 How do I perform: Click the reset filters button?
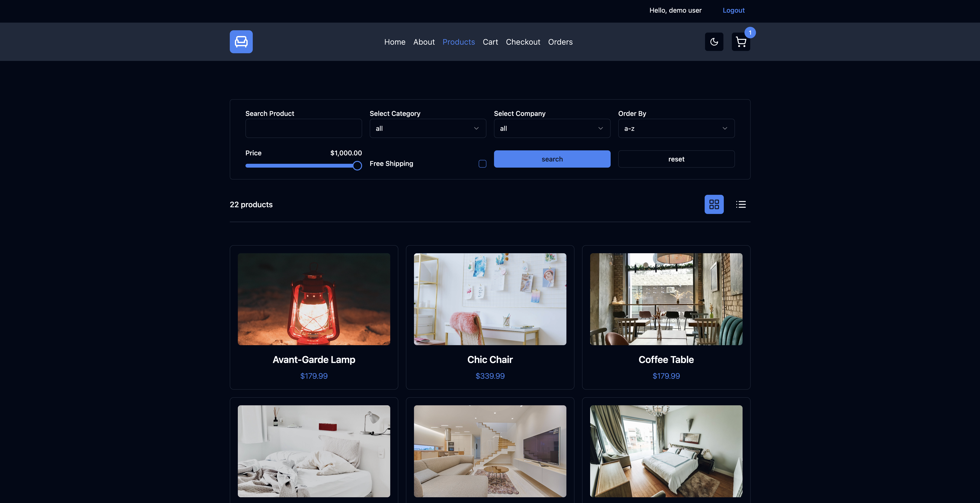coord(676,159)
